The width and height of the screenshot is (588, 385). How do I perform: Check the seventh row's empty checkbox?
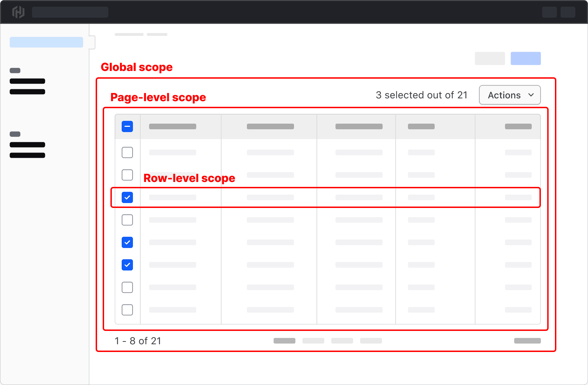[x=127, y=287]
